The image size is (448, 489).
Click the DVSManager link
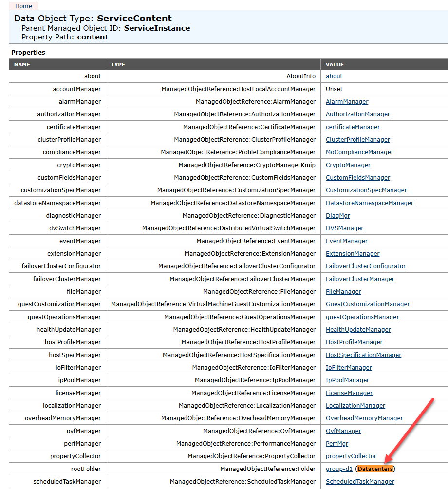click(344, 228)
